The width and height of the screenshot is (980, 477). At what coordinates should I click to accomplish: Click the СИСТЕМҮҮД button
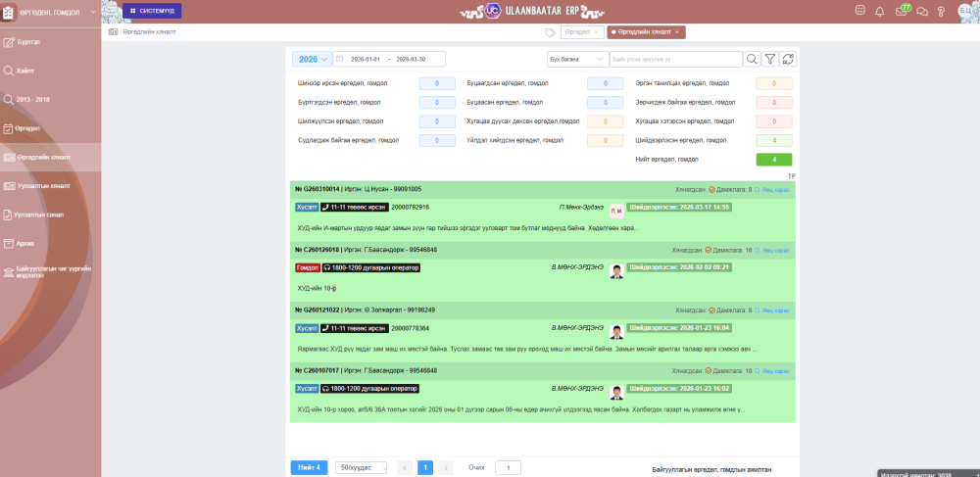[152, 11]
